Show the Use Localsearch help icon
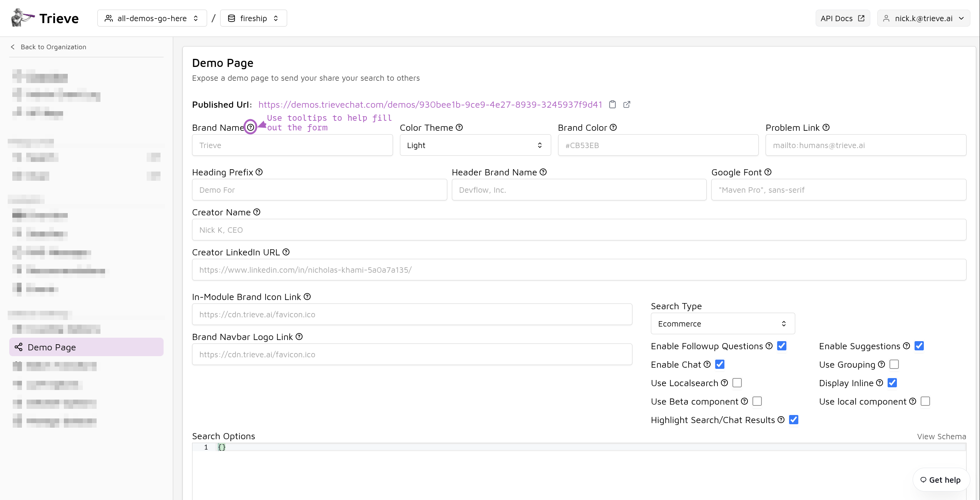980x500 pixels. [x=724, y=383]
